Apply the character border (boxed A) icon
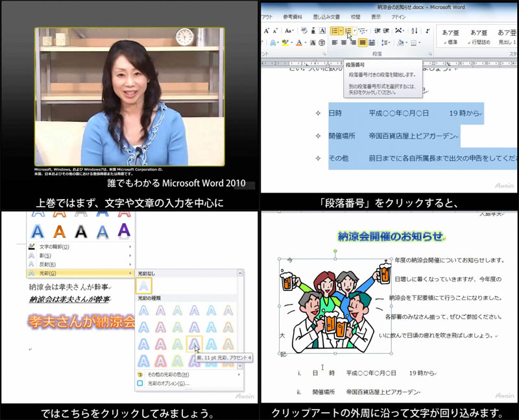The height and width of the screenshot is (420, 519). pos(322,30)
